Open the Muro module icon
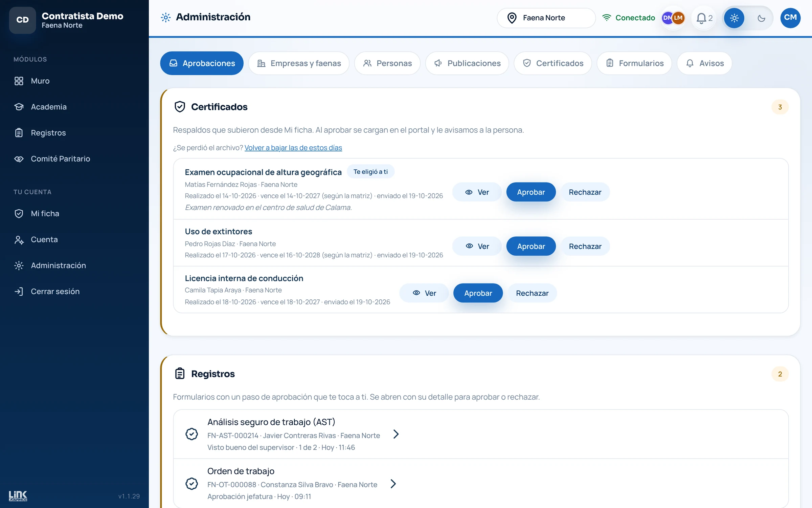Image resolution: width=812 pixels, height=508 pixels. tap(19, 81)
